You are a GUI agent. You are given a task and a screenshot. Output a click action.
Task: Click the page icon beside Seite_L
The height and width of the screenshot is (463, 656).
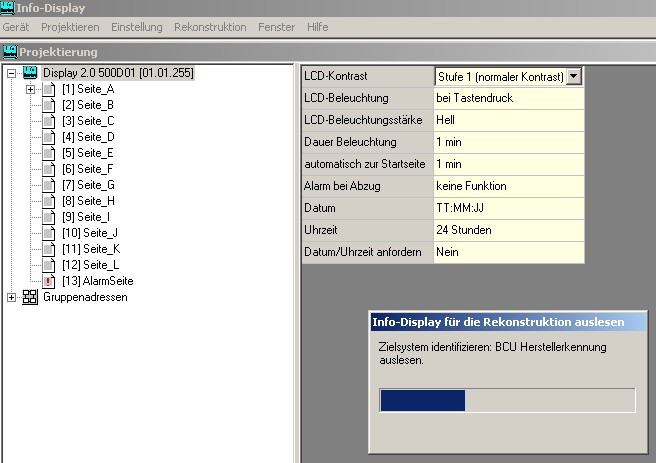pyautogui.click(x=48, y=266)
